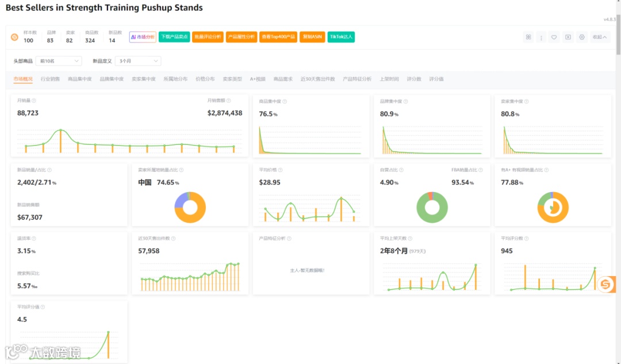Viewport: 621px width, 364px height.
Task: Open the video tutorial play icon
Action: pos(568,37)
